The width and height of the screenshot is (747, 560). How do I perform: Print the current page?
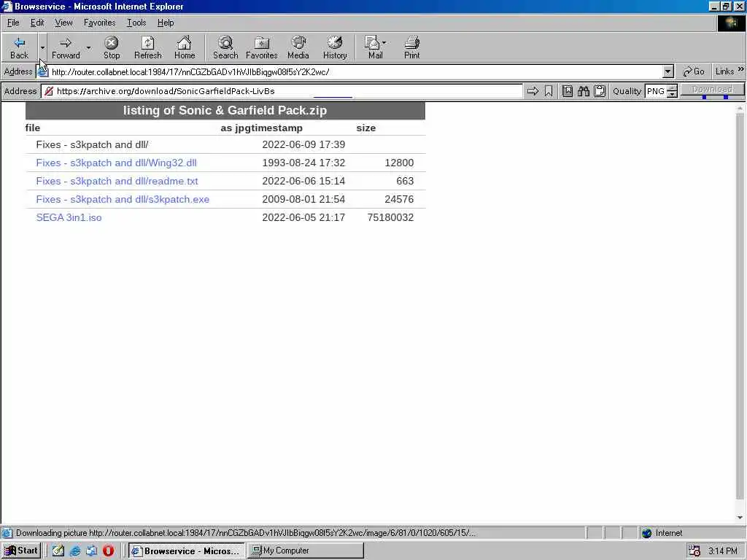click(x=412, y=47)
